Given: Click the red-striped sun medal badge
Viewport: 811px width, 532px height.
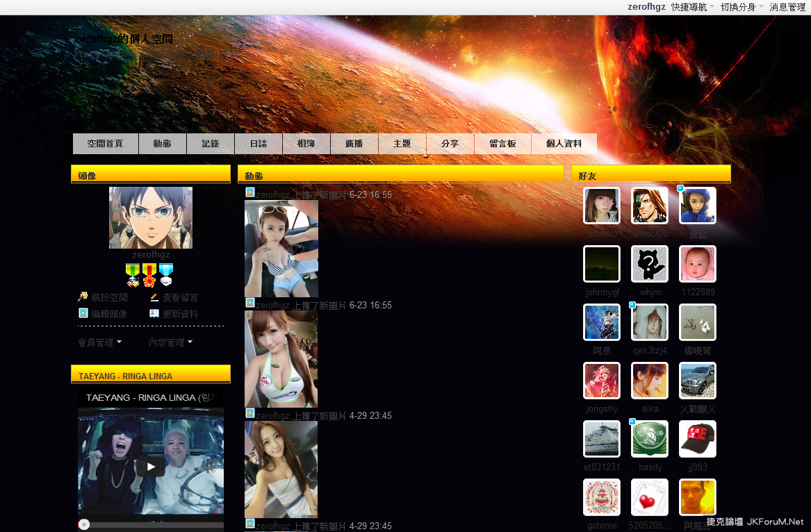Looking at the screenshot, I should pos(149,274).
